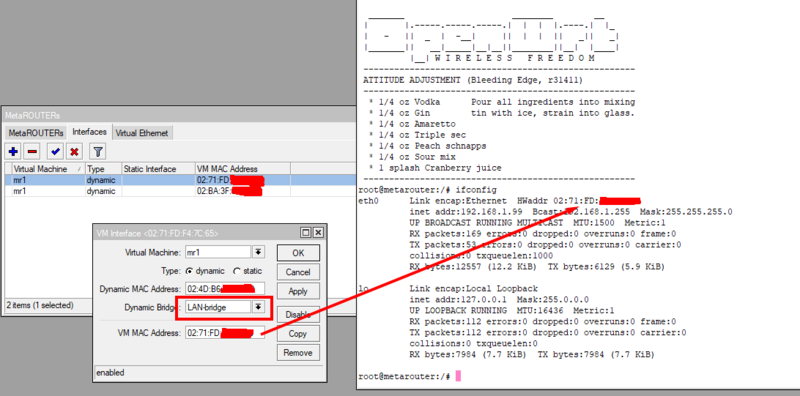The height and width of the screenshot is (396, 800).
Task: Select the mr1 row with MAC 02:71:FD
Action: tap(180, 180)
